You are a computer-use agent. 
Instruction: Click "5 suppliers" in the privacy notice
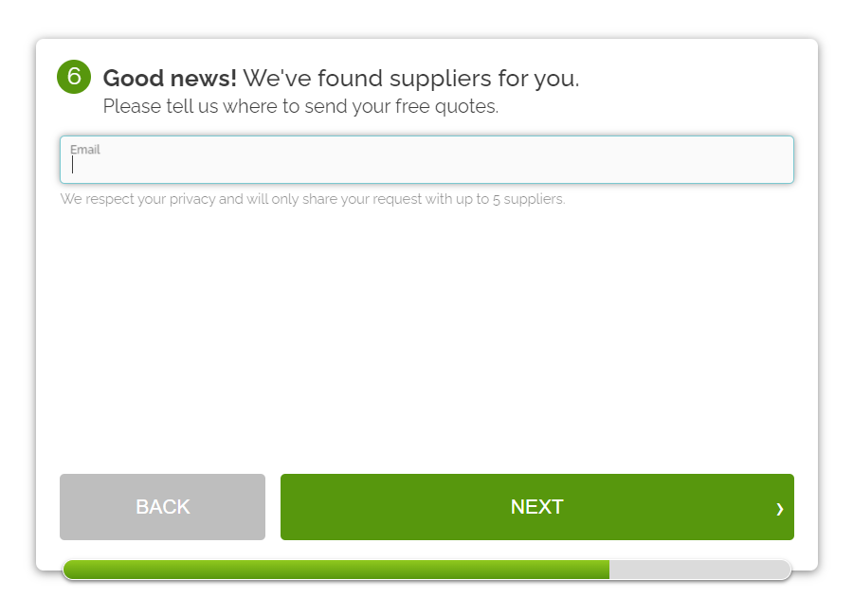pos(529,199)
